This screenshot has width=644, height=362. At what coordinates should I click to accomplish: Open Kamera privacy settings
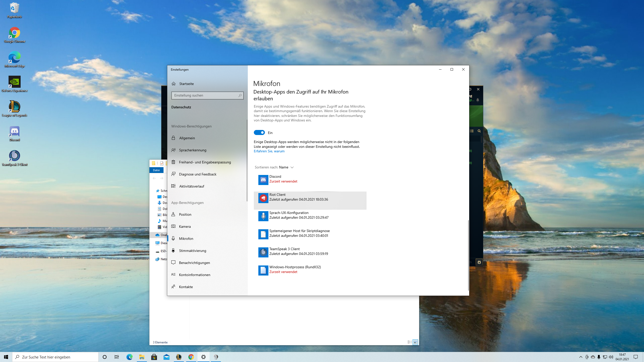[185, 227]
